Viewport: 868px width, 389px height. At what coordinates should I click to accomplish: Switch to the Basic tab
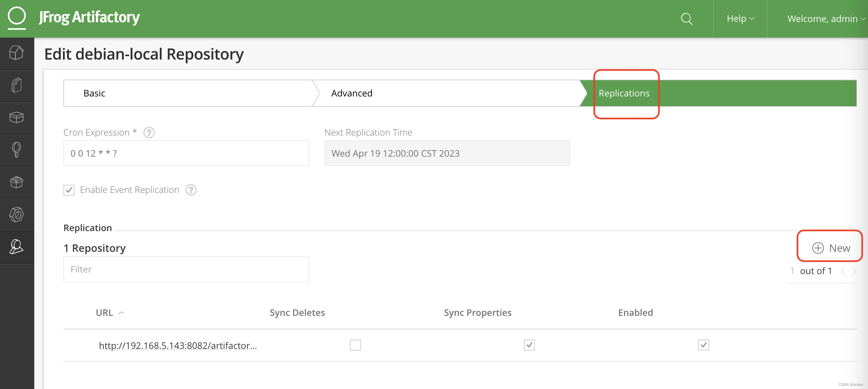tap(94, 94)
